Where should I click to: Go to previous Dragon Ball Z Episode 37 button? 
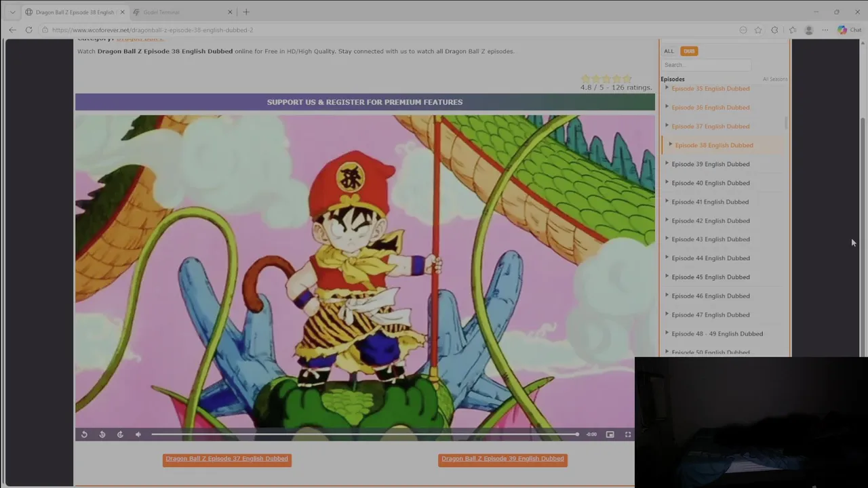pyautogui.click(x=227, y=459)
